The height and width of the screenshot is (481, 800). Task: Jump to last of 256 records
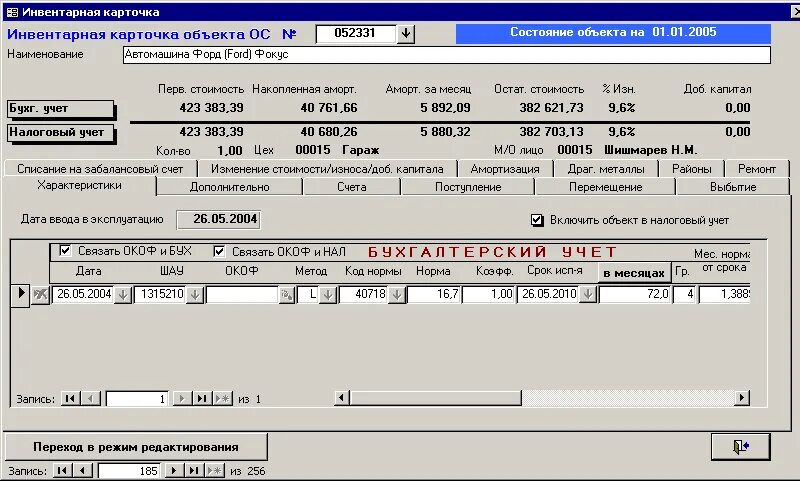pos(194,470)
